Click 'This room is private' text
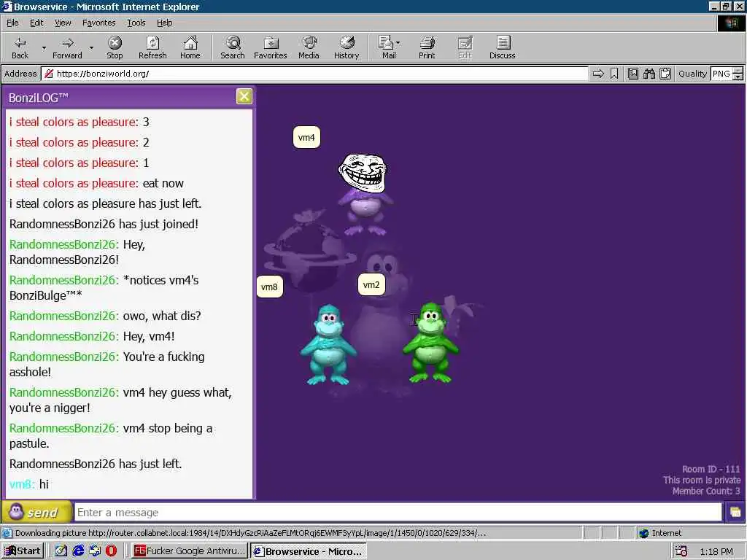The width and height of the screenshot is (747, 560). pos(702,480)
